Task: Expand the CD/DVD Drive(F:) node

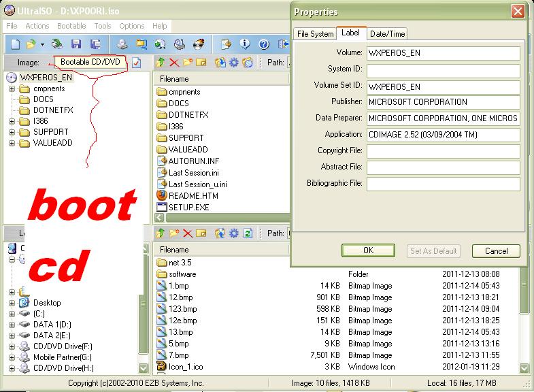Action: [12, 346]
